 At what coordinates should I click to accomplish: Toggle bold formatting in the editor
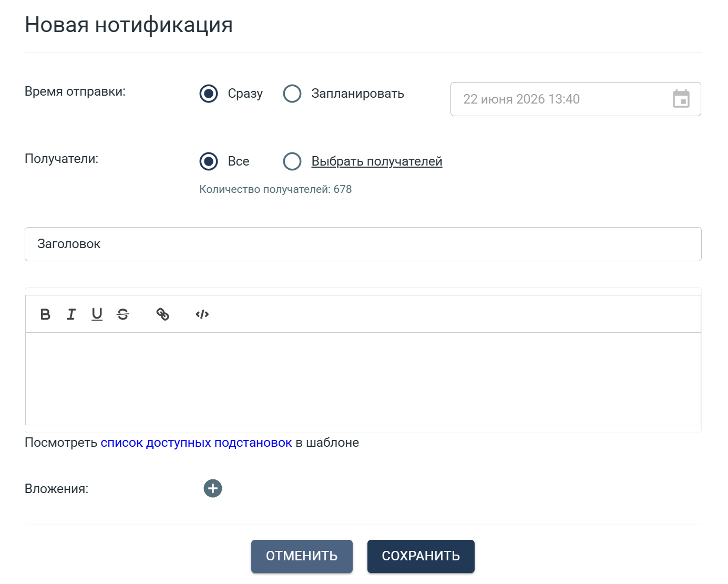pos(45,314)
